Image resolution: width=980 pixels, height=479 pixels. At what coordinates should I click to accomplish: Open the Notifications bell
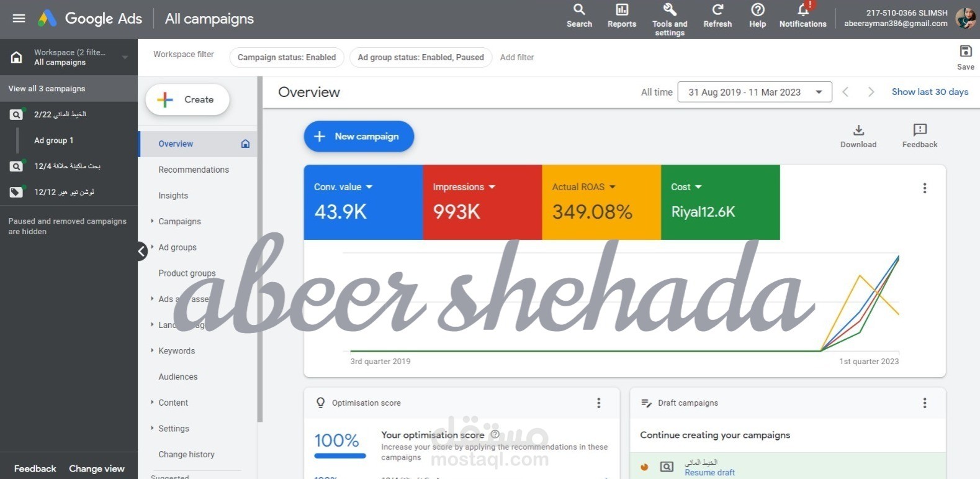(803, 16)
